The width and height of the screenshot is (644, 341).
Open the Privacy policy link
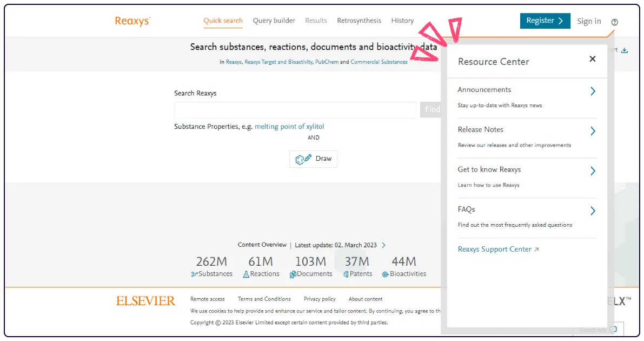pyautogui.click(x=320, y=299)
